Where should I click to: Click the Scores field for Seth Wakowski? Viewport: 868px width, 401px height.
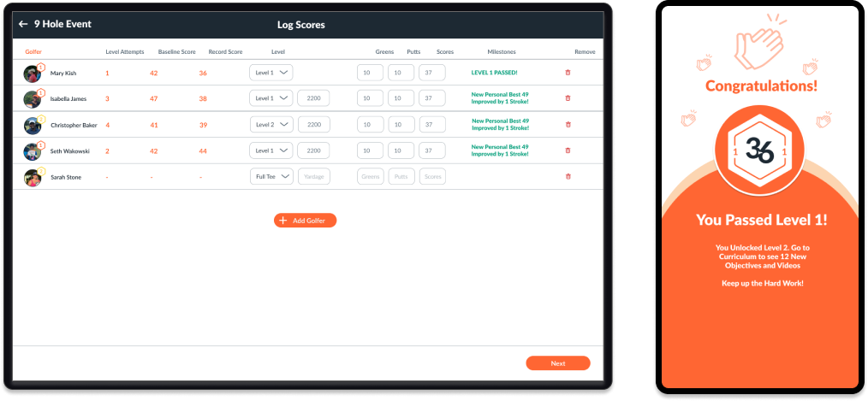(432, 150)
